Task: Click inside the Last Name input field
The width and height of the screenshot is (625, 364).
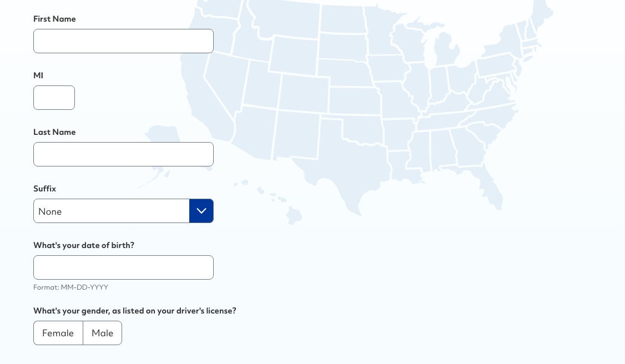Action: (x=123, y=154)
